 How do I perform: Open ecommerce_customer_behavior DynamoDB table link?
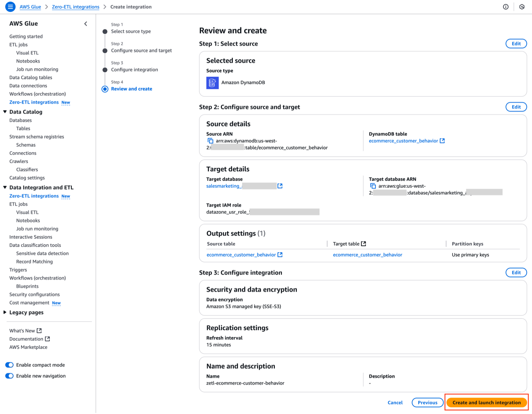click(403, 141)
